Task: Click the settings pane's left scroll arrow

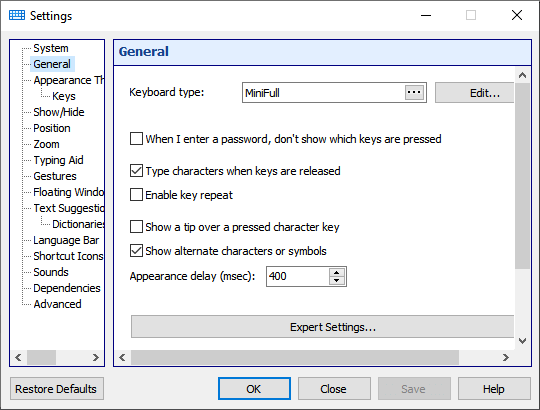Action: (x=122, y=357)
